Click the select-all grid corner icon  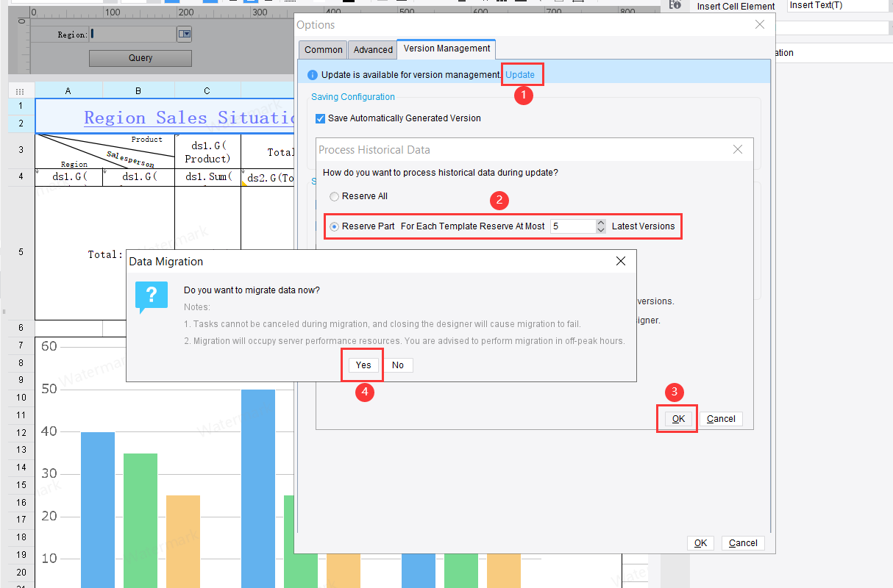(20, 91)
